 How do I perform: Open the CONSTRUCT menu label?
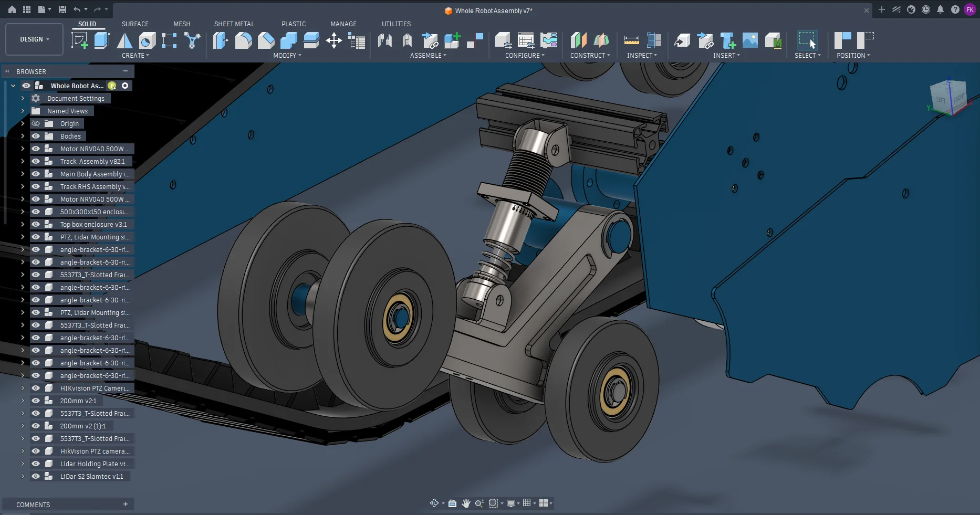590,56
